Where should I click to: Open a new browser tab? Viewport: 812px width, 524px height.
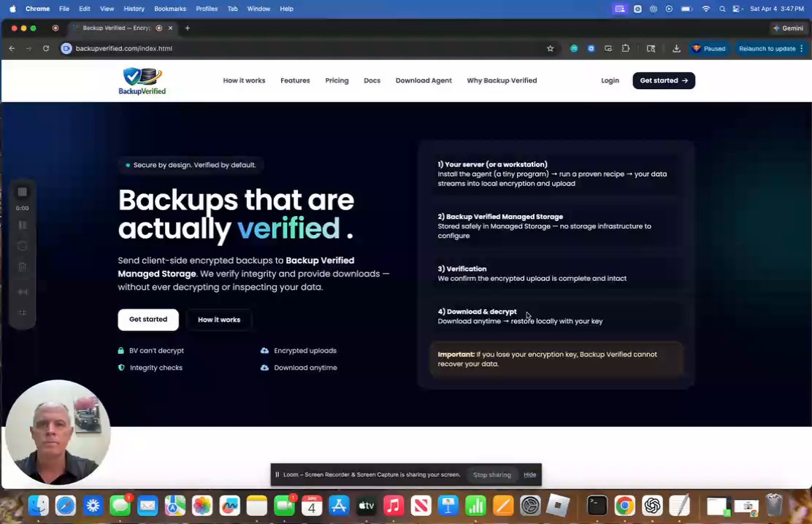[x=188, y=28]
